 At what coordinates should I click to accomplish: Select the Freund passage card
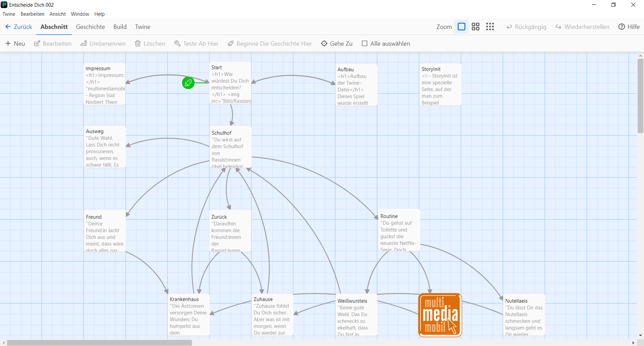(x=105, y=231)
